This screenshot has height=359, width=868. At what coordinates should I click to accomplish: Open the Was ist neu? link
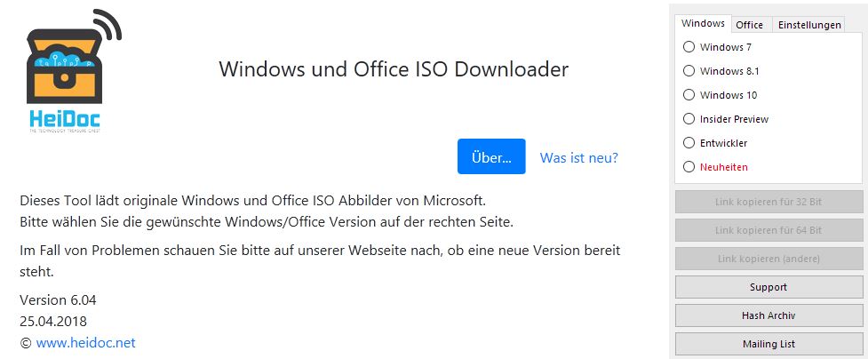pos(579,157)
